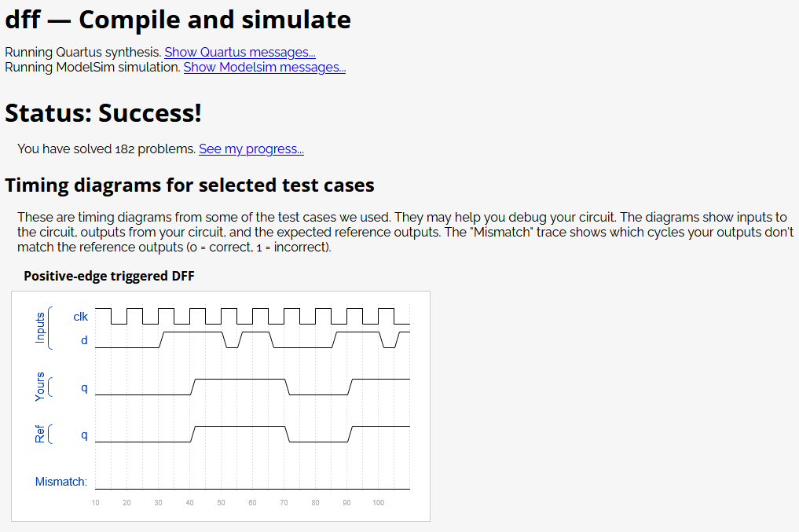Click the Status: Success! heading
The image size is (799, 532).
coord(104,113)
